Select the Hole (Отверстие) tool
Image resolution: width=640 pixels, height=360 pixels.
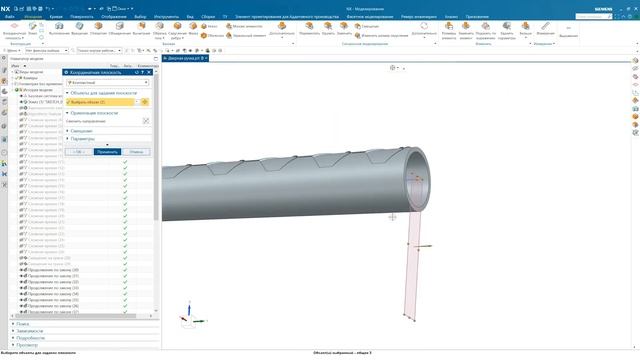[x=98, y=29]
